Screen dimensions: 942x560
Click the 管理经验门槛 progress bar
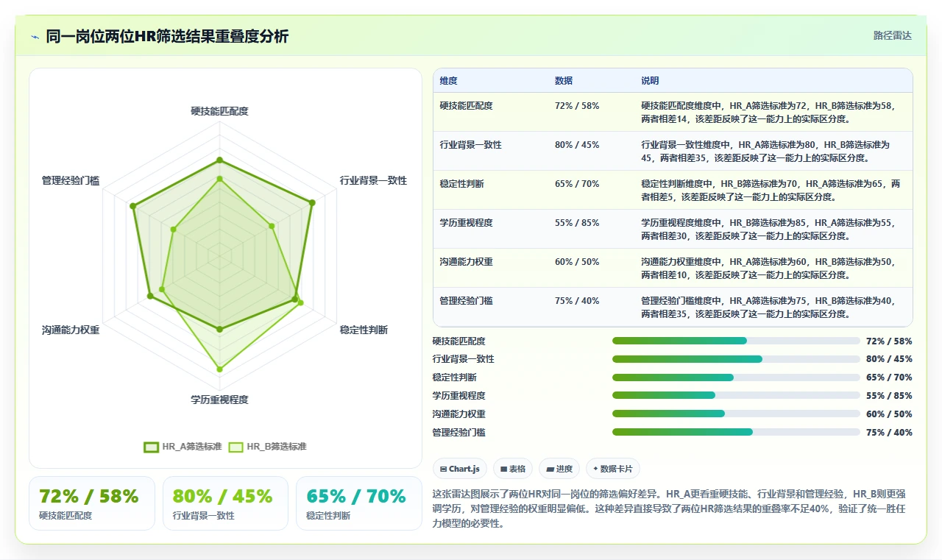click(736, 432)
